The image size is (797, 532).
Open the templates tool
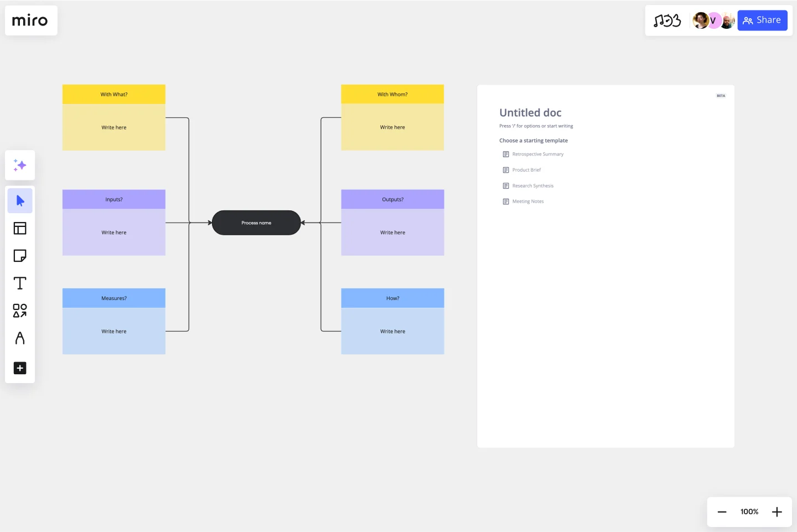click(20, 228)
